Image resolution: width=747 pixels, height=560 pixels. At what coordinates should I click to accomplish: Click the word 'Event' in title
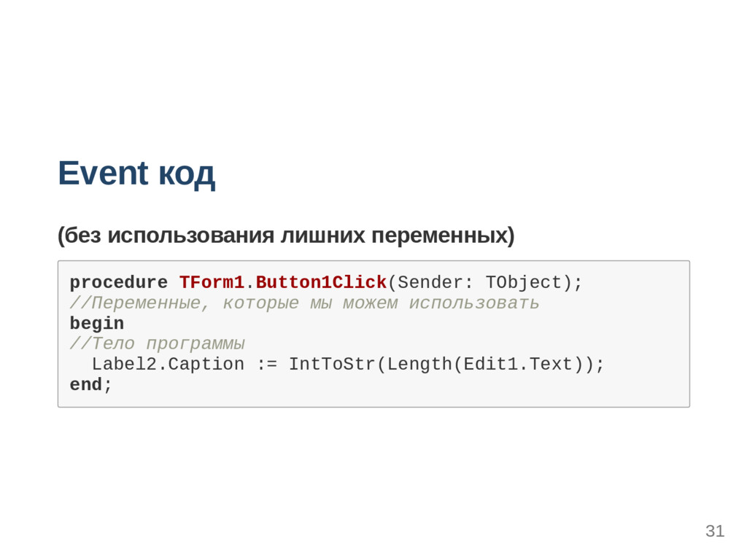tap(103, 172)
